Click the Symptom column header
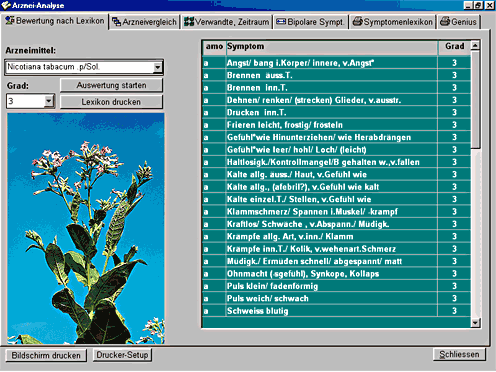496x372 pixels. pos(332,47)
